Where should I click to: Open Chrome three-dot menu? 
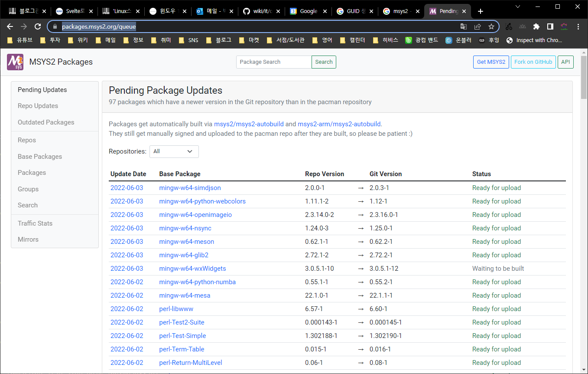click(578, 26)
